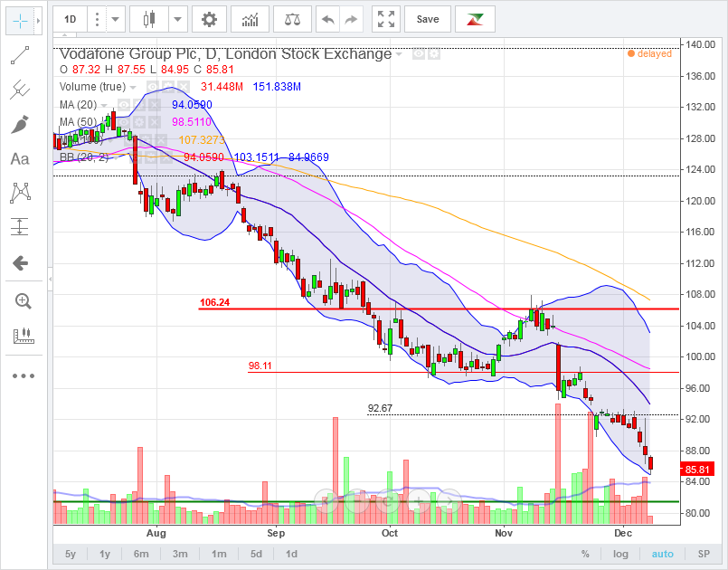This screenshot has height=570, width=728.
Task: Click the compare scales balance icon
Action: pos(292,20)
